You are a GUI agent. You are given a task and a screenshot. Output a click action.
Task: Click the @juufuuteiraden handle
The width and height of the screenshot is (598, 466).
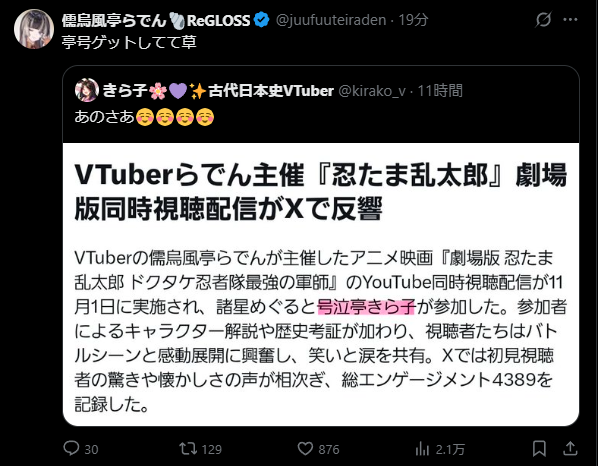tap(331, 19)
